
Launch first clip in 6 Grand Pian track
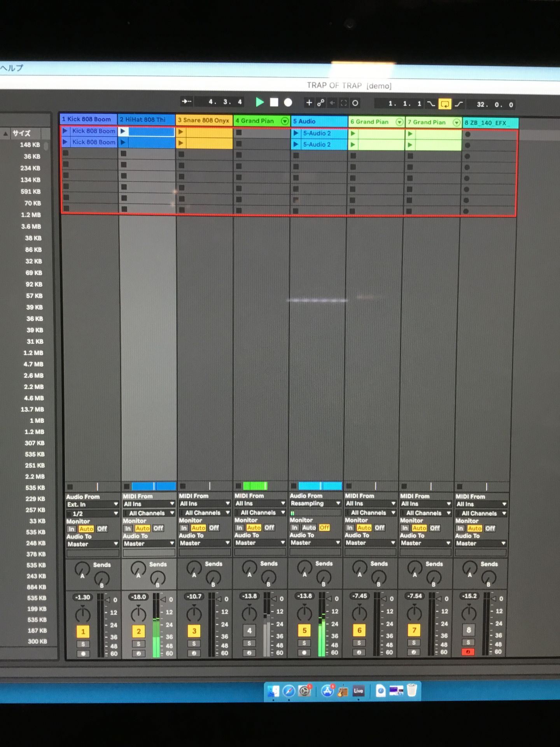point(353,133)
